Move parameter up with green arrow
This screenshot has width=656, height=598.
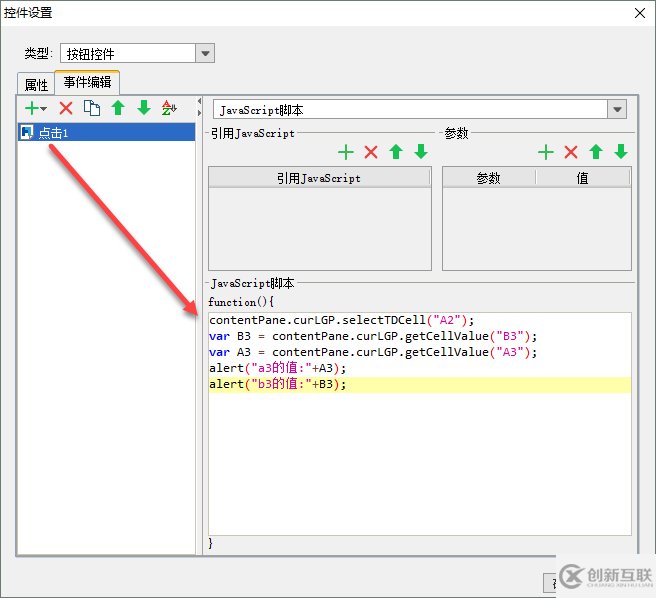tap(596, 152)
